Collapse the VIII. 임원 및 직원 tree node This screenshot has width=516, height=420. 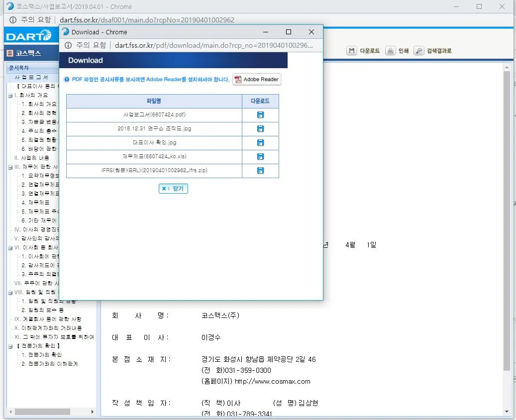10,293
